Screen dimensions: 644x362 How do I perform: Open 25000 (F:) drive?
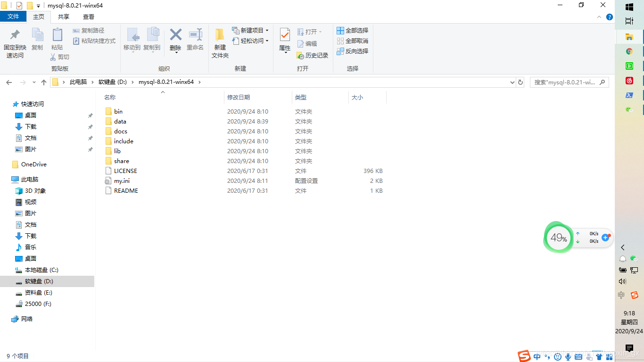click(x=38, y=304)
